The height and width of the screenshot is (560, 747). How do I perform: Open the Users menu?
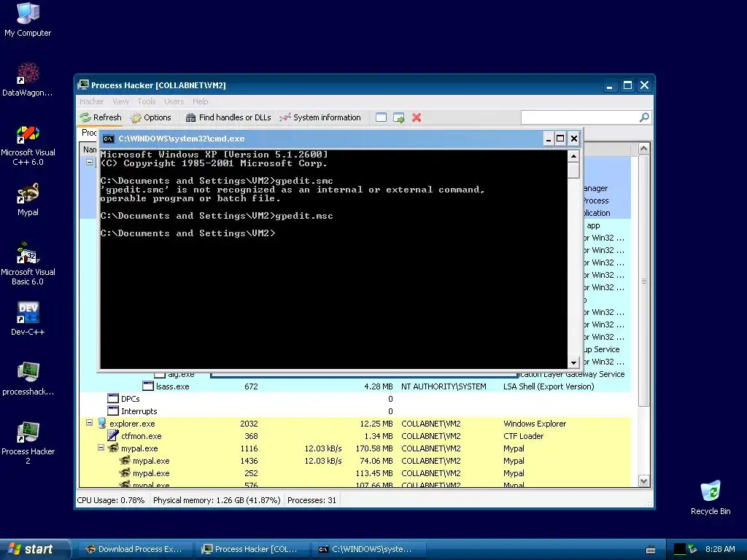tap(174, 101)
